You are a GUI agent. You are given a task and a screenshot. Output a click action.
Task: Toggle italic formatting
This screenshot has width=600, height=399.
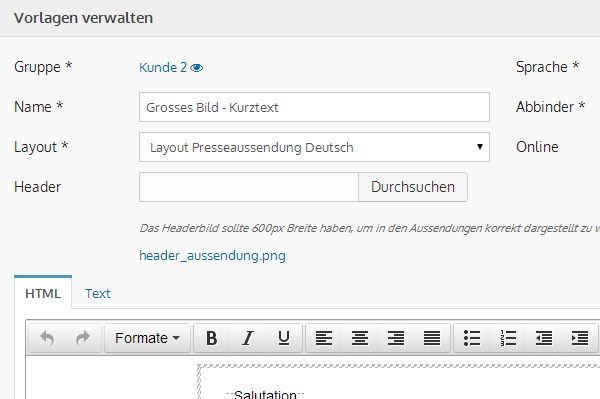coord(248,338)
